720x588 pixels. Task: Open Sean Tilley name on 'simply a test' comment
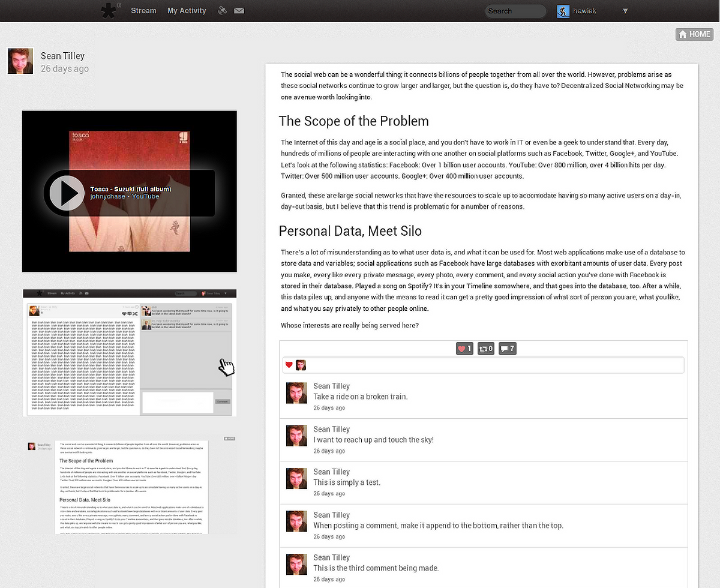[x=332, y=472]
